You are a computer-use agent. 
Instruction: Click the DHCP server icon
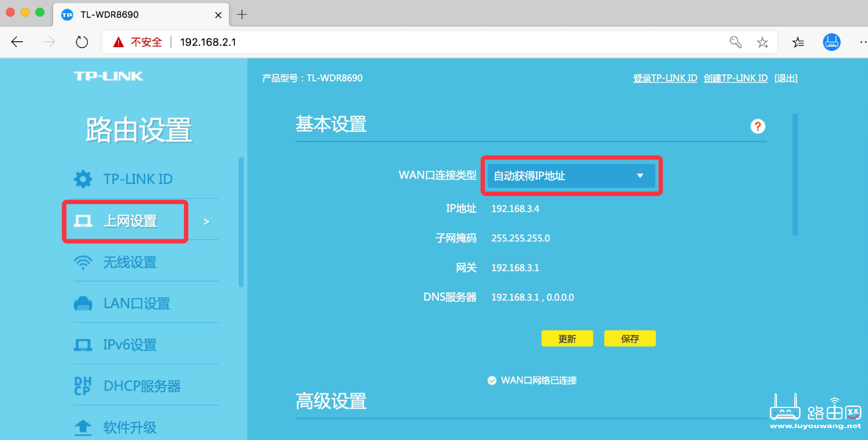point(83,386)
